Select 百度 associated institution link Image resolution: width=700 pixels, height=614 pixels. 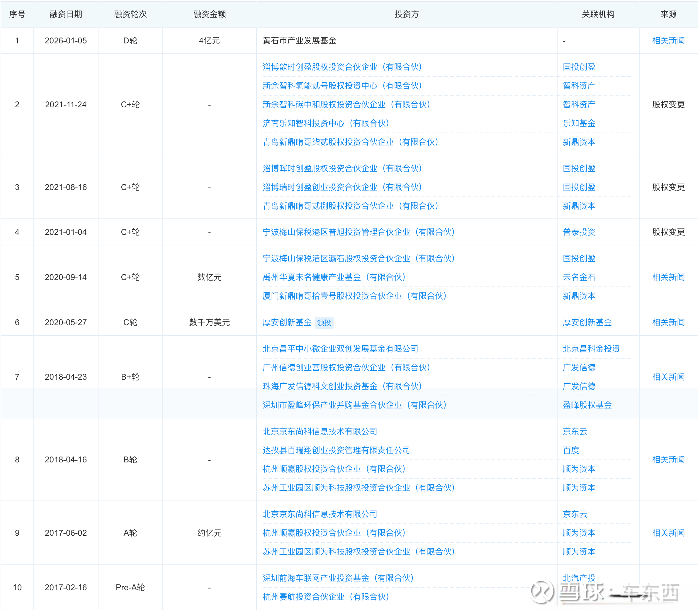(x=570, y=450)
